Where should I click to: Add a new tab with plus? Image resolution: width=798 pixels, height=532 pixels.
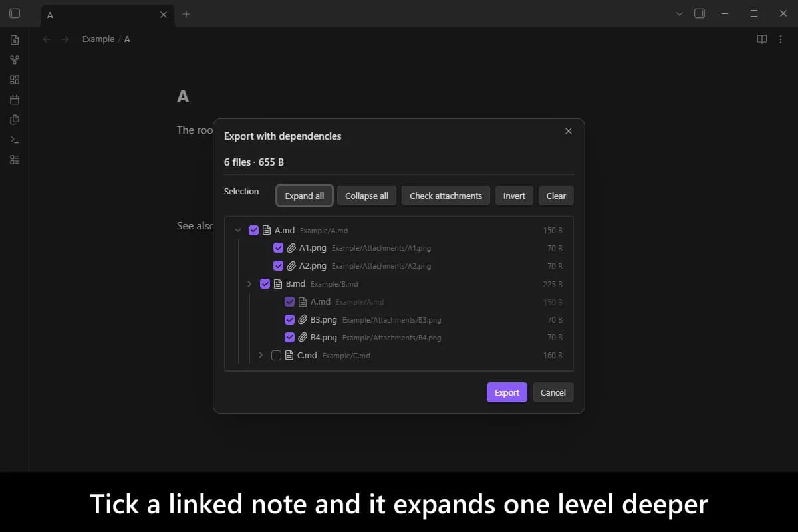(x=186, y=14)
